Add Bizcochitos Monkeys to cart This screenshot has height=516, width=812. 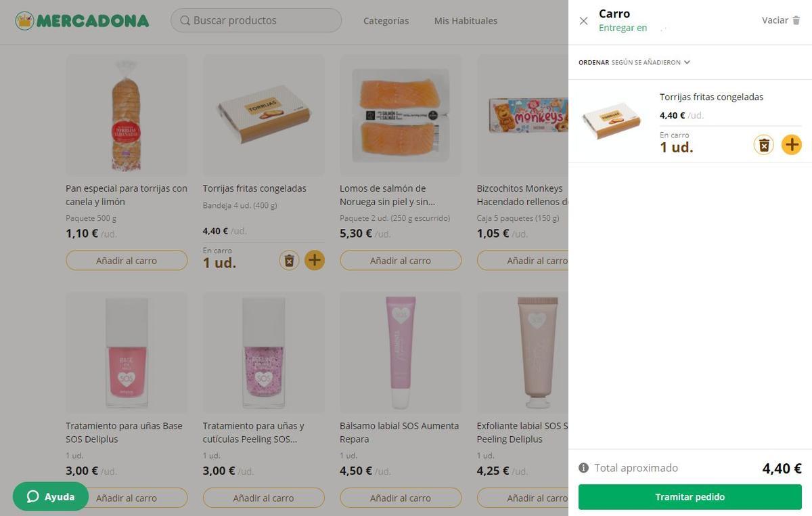537,259
